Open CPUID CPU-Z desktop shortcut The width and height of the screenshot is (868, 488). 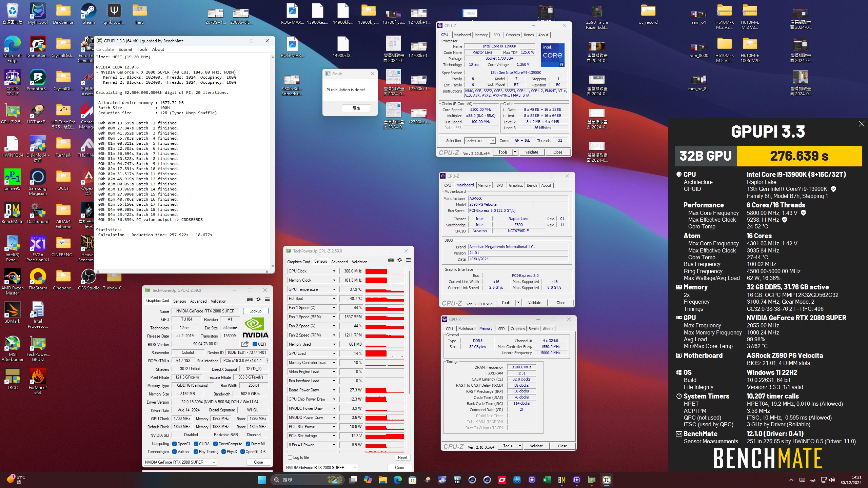click(x=13, y=82)
